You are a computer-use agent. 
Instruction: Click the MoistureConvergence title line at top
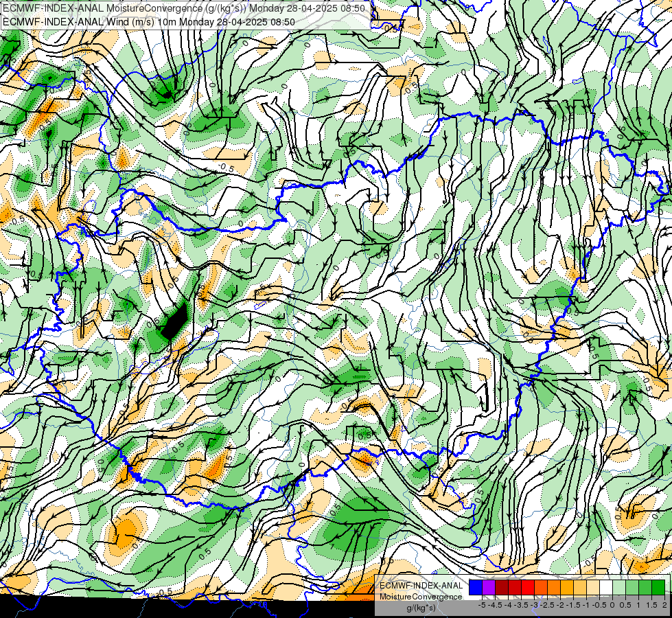point(183,8)
